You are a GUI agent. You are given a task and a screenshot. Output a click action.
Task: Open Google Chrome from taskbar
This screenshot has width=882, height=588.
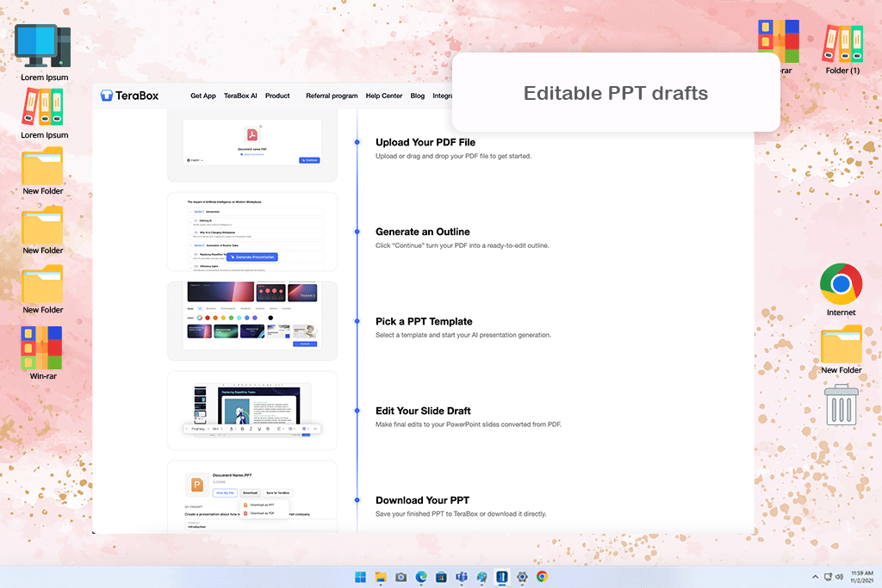click(x=543, y=577)
